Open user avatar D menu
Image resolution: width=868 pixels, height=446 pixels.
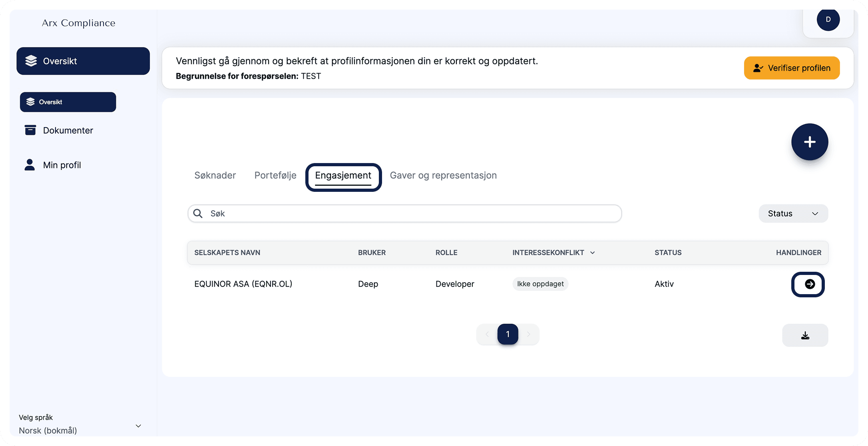[828, 20]
